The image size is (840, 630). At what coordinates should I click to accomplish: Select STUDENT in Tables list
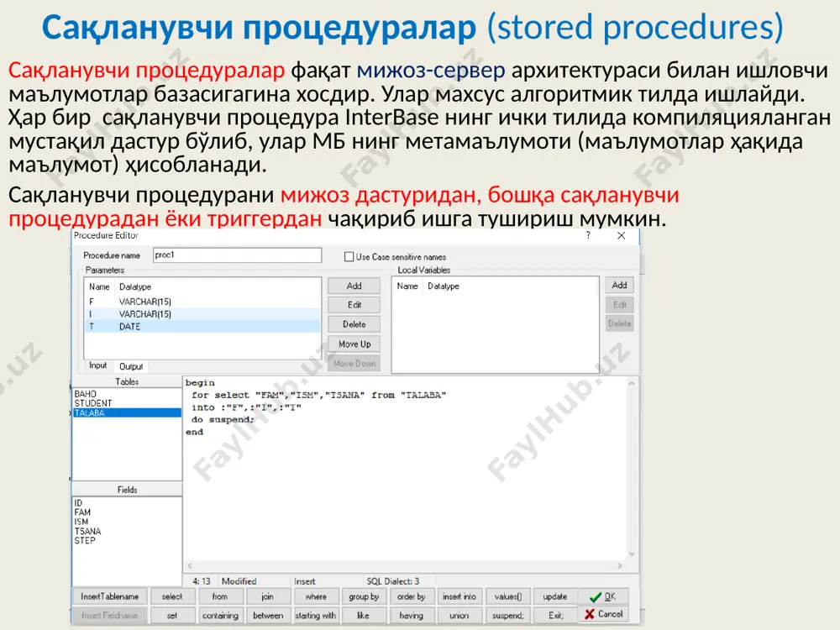127,403
